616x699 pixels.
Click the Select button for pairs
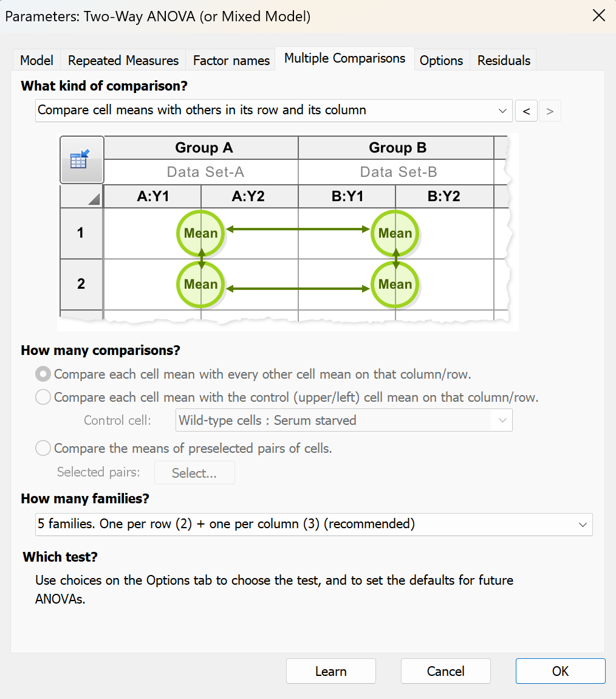[x=194, y=472]
